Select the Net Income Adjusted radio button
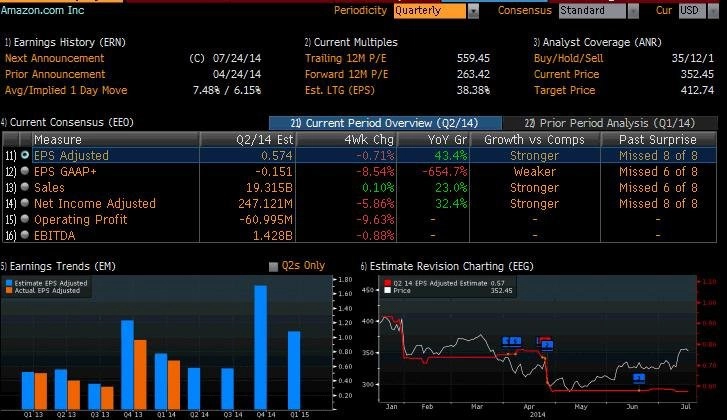The height and width of the screenshot is (420, 727). click(x=25, y=203)
